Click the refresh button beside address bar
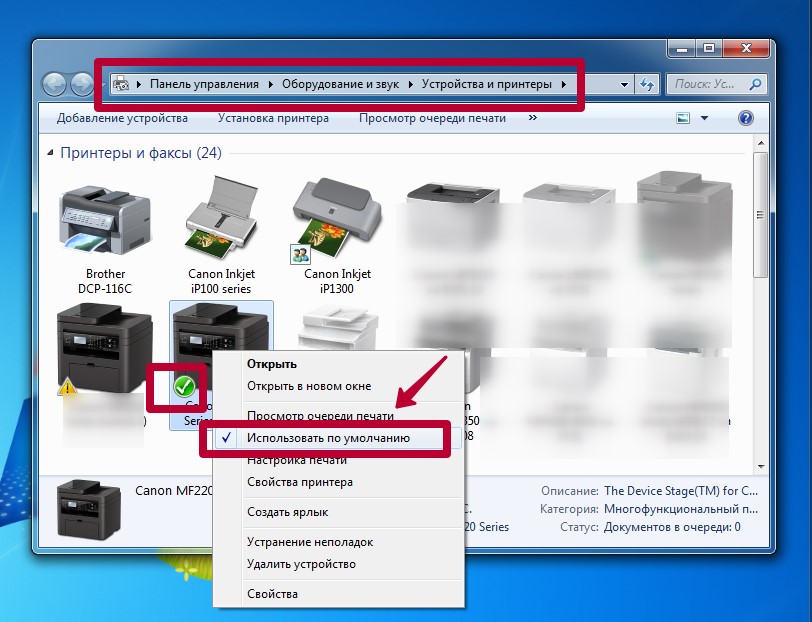The width and height of the screenshot is (812, 622). [647, 85]
